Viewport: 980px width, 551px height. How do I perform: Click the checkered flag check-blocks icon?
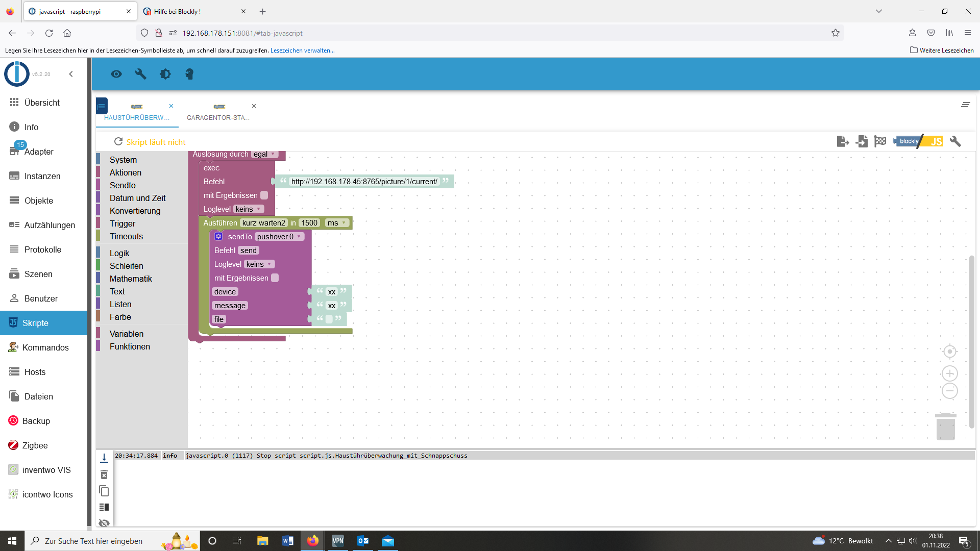click(880, 142)
